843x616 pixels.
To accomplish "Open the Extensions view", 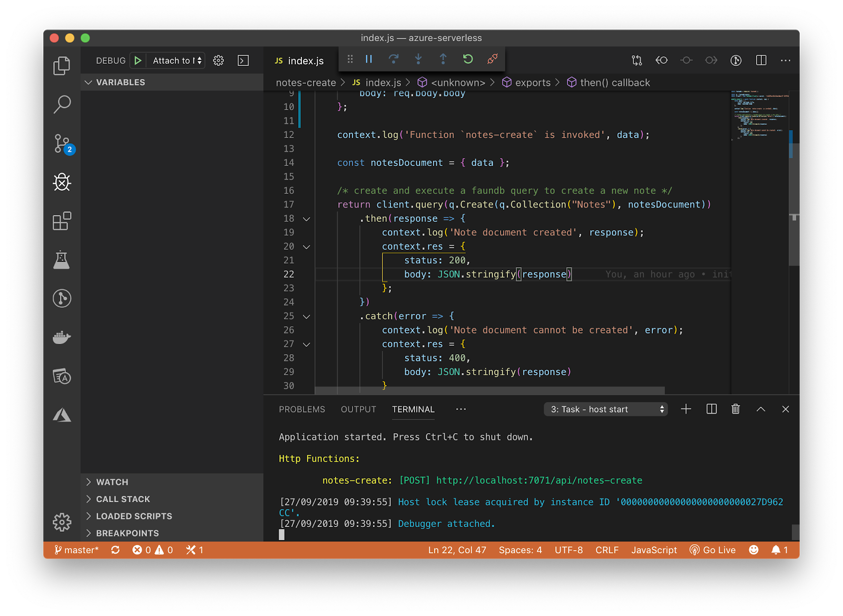I will pyautogui.click(x=62, y=221).
